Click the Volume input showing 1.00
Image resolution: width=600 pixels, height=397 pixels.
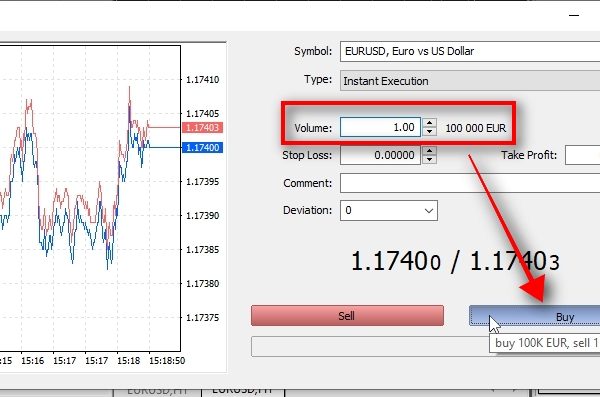pyautogui.click(x=380, y=127)
